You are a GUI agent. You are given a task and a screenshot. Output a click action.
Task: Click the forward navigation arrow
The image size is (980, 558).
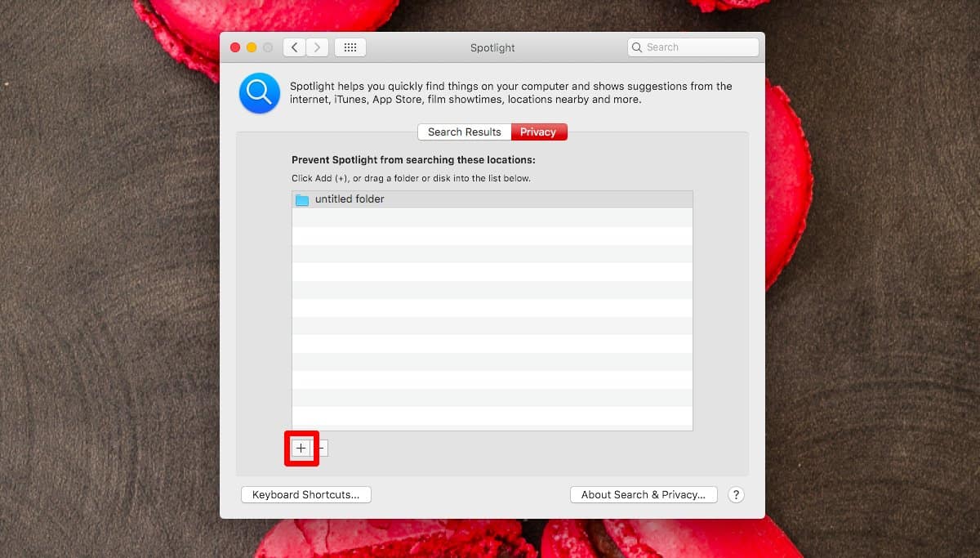click(317, 47)
